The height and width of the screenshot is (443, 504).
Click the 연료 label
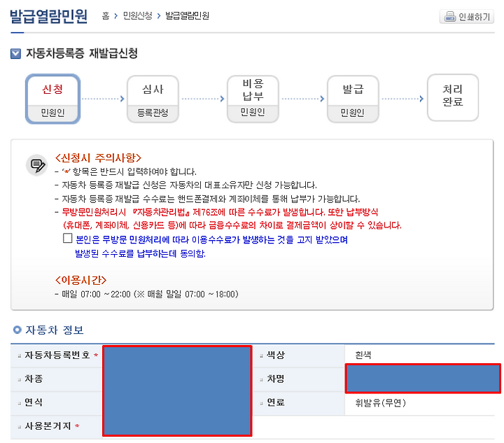pyautogui.click(x=276, y=402)
